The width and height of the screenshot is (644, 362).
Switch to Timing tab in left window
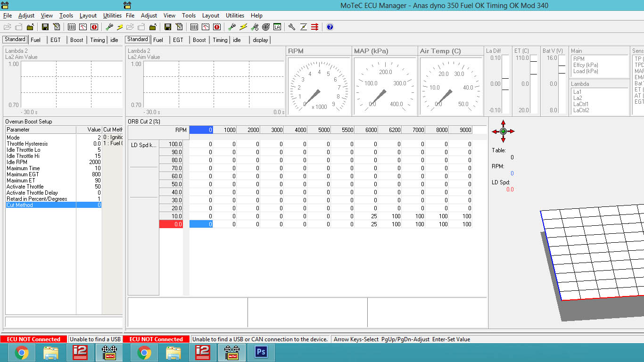pyautogui.click(x=98, y=40)
